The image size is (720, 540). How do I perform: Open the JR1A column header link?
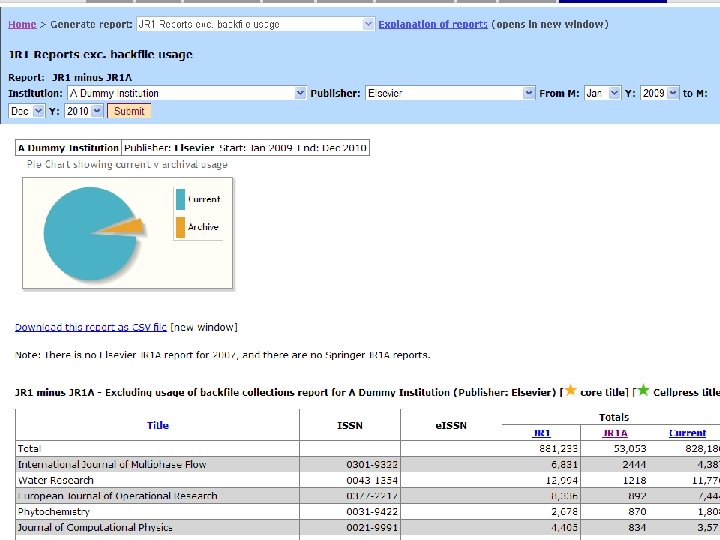[x=615, y=433]
